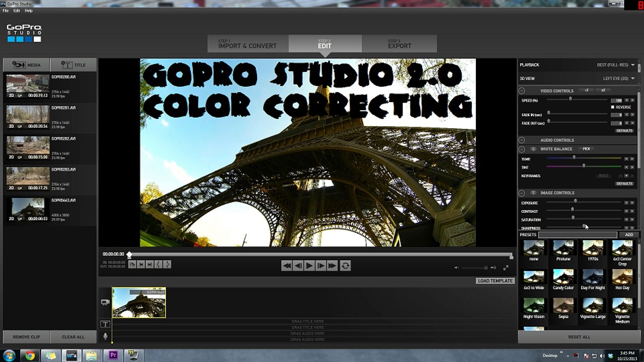
Task: Click the GoPro Studio logo
Action: 24,33
